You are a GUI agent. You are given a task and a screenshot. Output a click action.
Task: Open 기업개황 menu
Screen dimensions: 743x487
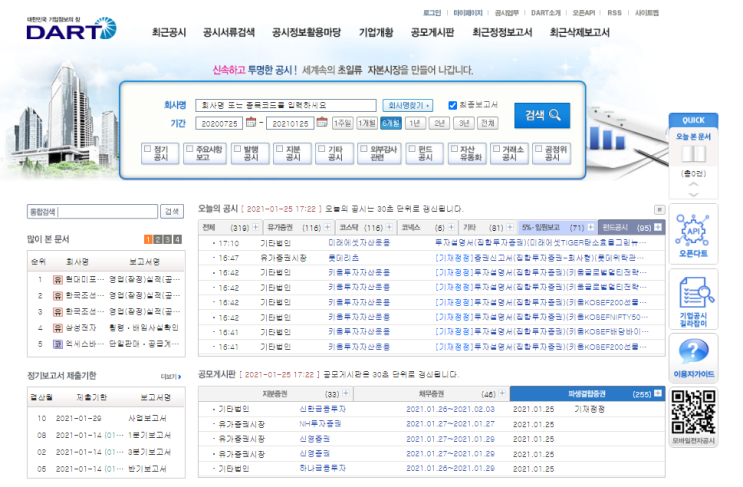(376, 32)
